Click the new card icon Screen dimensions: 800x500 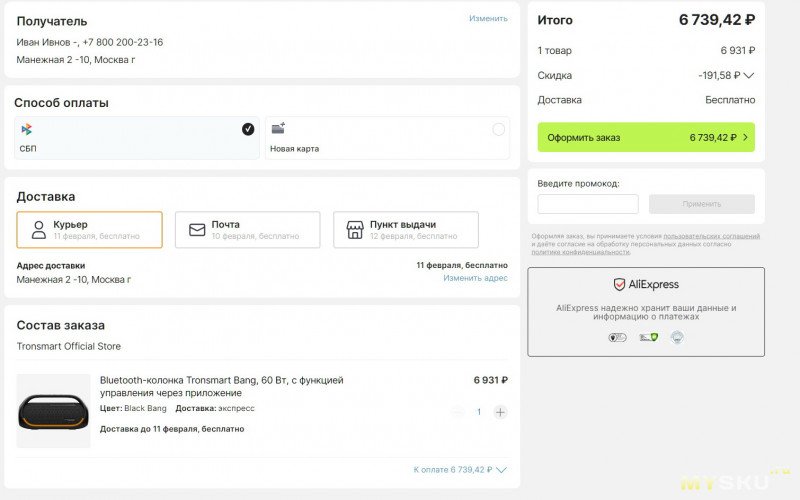pyautogui.click(x=278, y=129)
